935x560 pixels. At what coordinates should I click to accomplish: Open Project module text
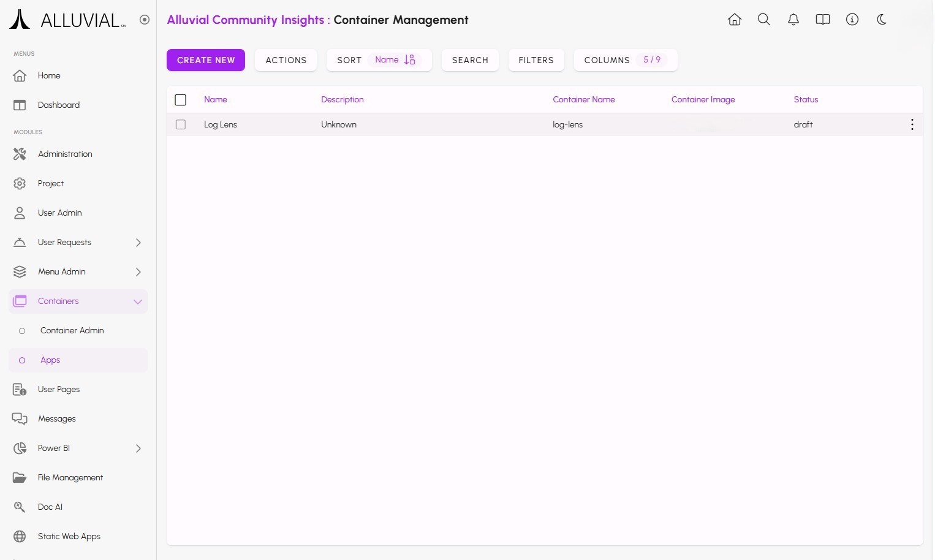click(x=51, y=184)
